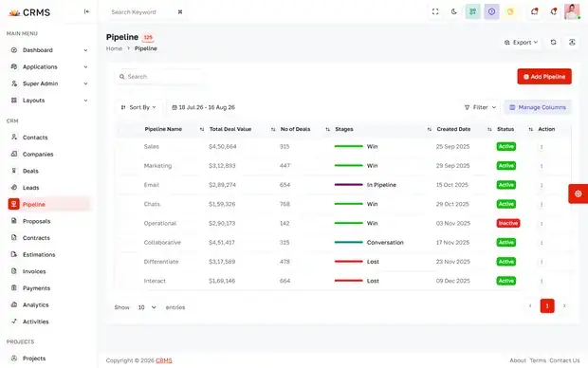
Task: Expand the Super Admin menu chevron
Action: click(x=85, y=83)
